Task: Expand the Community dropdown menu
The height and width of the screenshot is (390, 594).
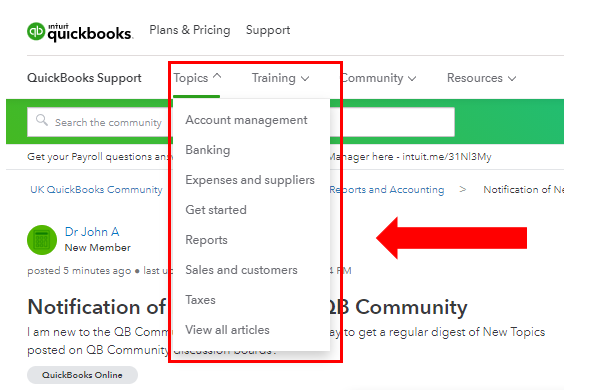Action: coord(379,78)
